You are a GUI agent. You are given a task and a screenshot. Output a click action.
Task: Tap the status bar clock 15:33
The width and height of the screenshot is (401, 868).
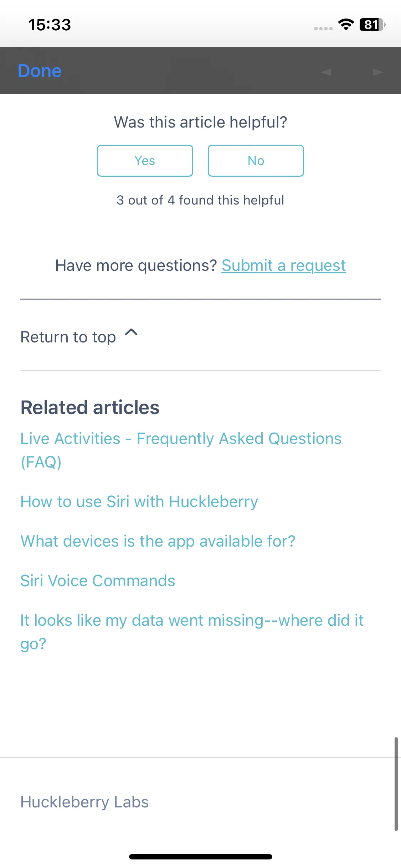coord(50,25)
